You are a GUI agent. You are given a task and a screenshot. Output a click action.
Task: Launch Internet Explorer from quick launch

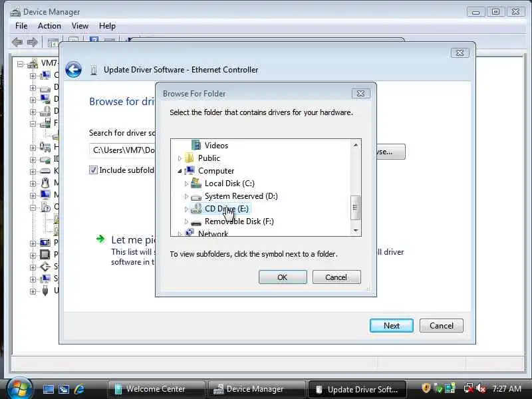79,389
